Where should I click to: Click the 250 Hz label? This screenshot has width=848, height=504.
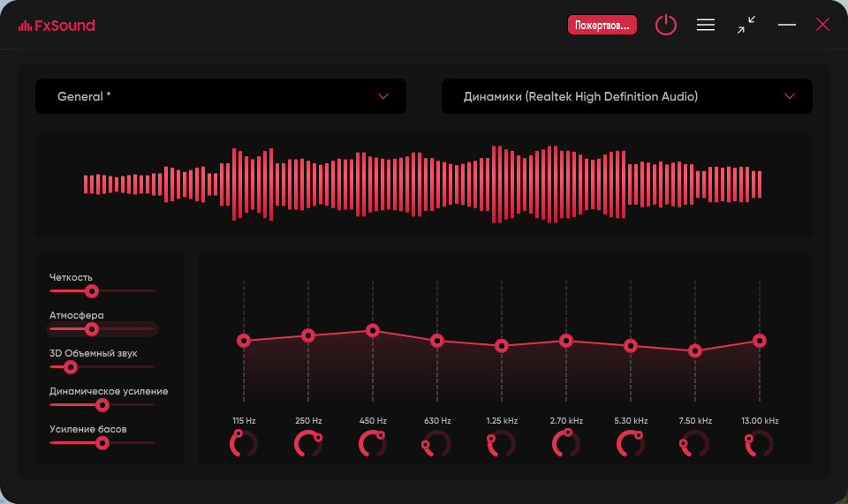(x=308, y=421)
